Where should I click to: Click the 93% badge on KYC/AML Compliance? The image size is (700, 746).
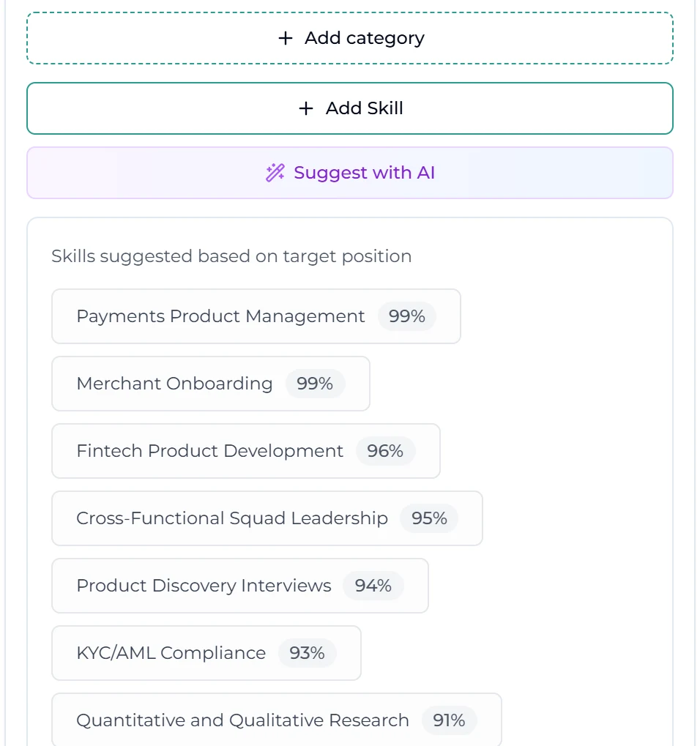pyautogui.click(x=307, y=653)
